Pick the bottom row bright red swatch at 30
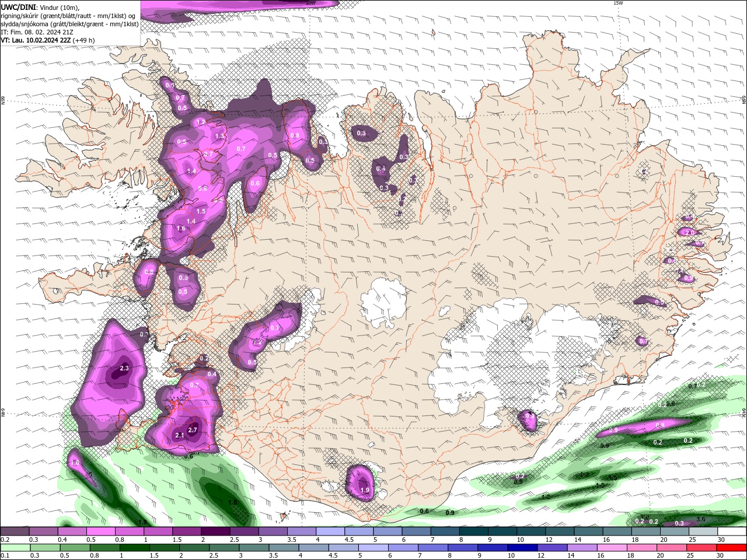Screen dimensions: 747x560 [732, 548]
